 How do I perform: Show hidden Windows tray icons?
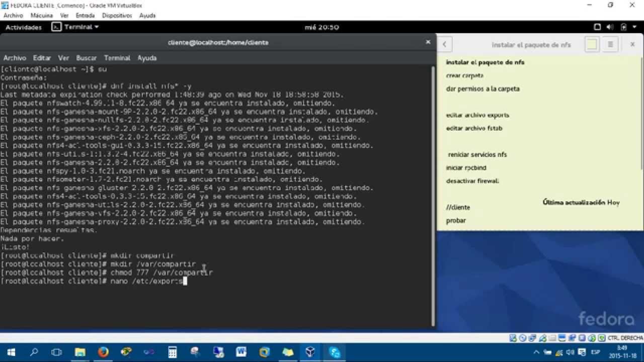537,352
